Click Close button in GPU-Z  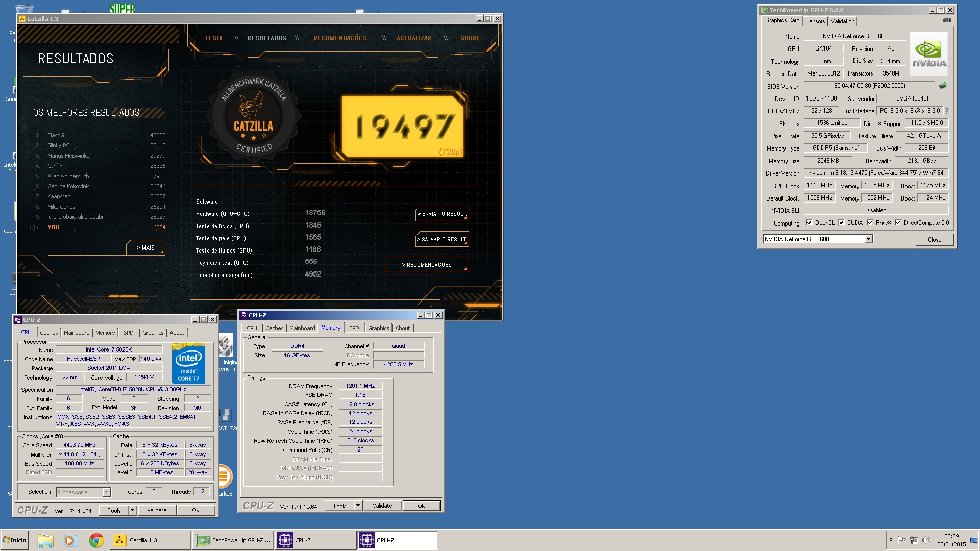935,240
